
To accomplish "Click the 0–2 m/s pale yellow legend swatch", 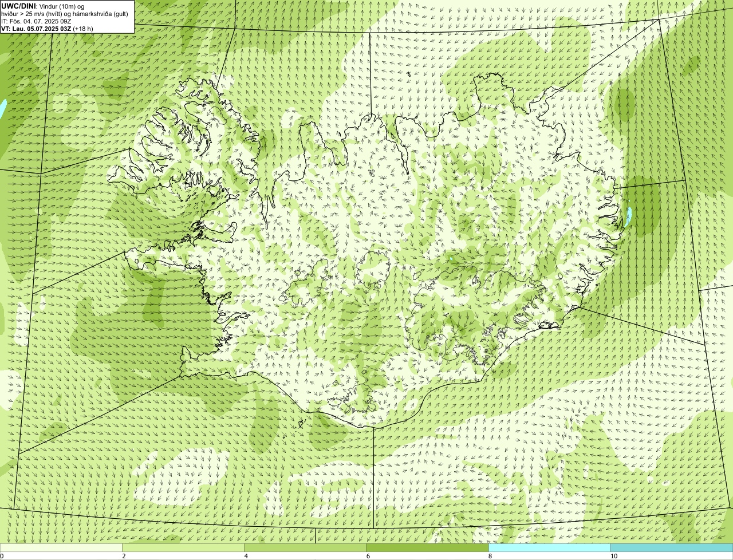I will [x=61, y=548].
